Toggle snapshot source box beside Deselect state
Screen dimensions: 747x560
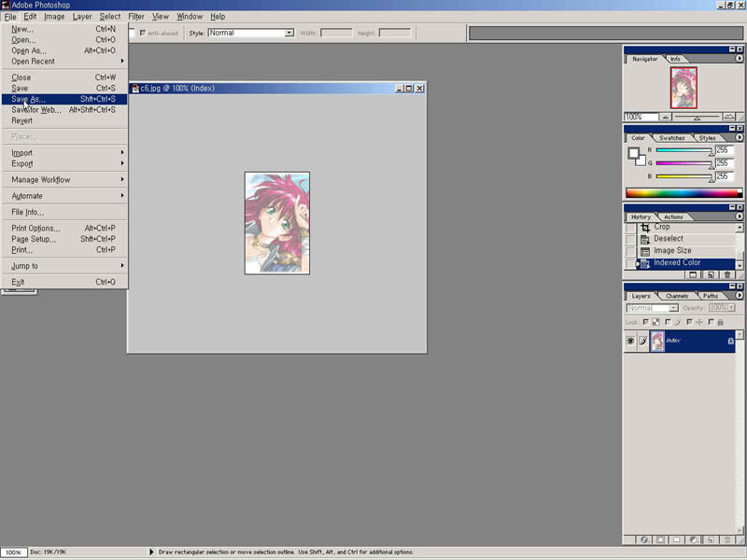(x=630, y=239)
